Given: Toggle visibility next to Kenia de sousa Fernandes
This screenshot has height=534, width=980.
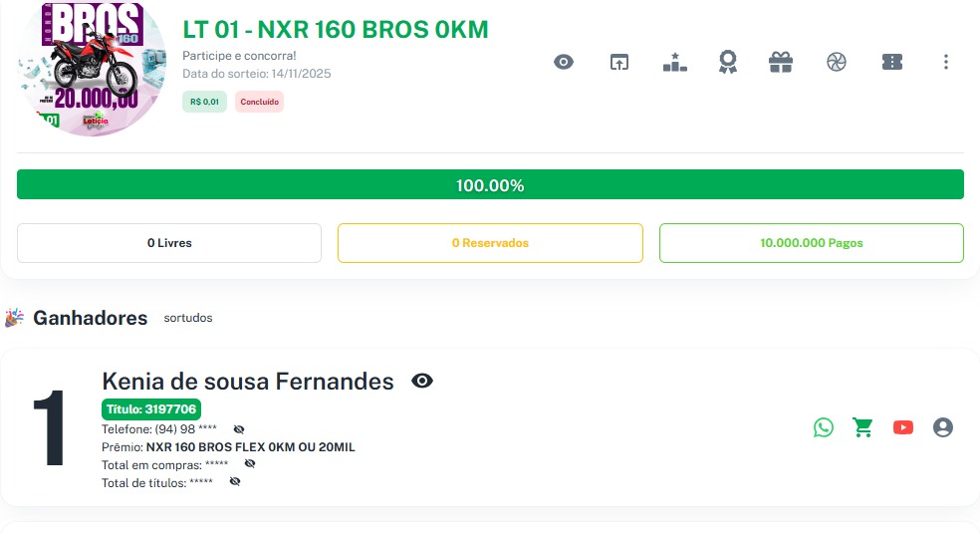Looking at the screenshot, I should [x=422, y=381].
